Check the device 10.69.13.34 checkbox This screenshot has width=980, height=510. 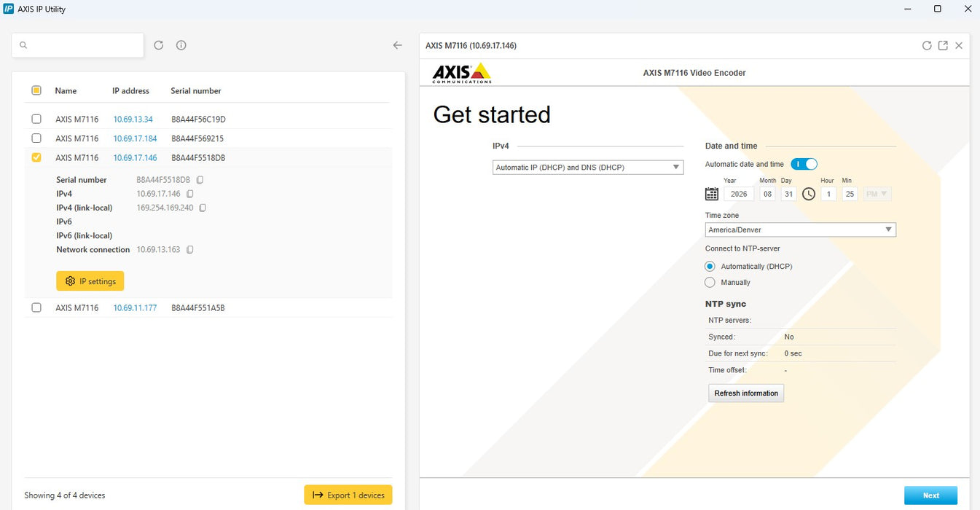[x=36, y=119]
